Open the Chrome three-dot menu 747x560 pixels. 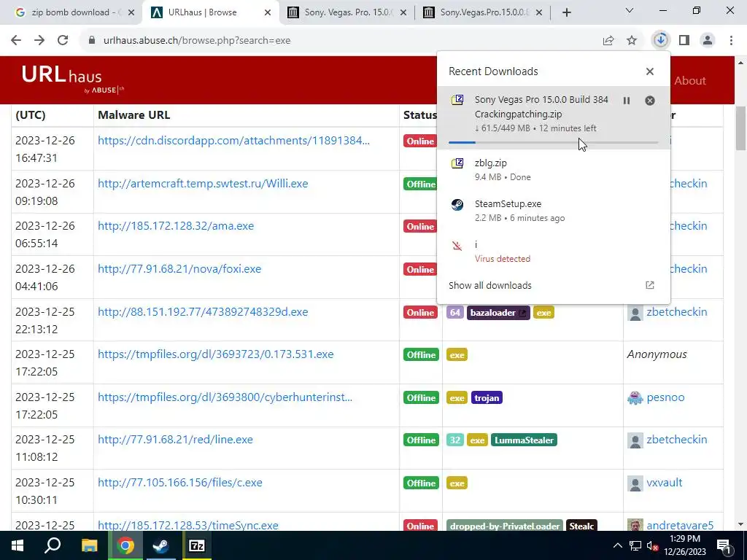731,41
